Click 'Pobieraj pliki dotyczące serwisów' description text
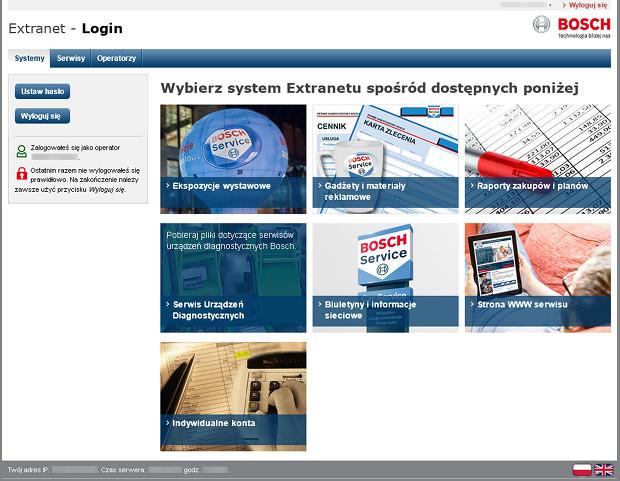Image resolution: width=620 pixels, height=481 pixels. (231, 240)
